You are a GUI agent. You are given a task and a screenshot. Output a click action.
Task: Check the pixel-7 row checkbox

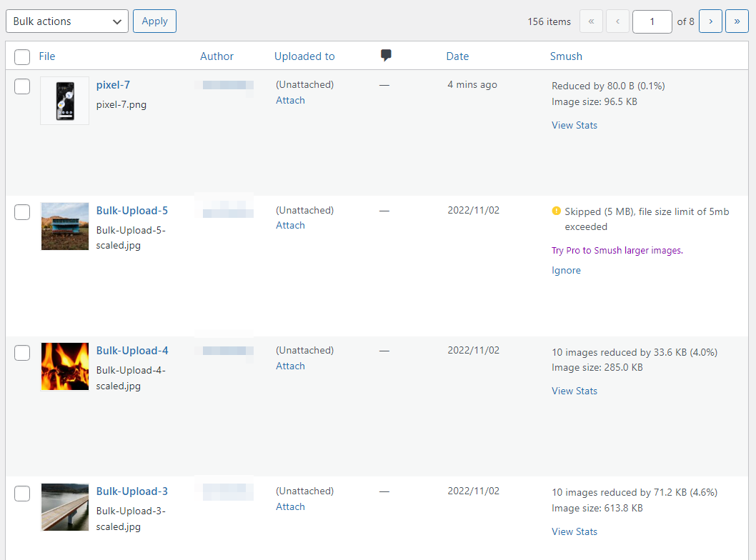[x=22, y=86]
